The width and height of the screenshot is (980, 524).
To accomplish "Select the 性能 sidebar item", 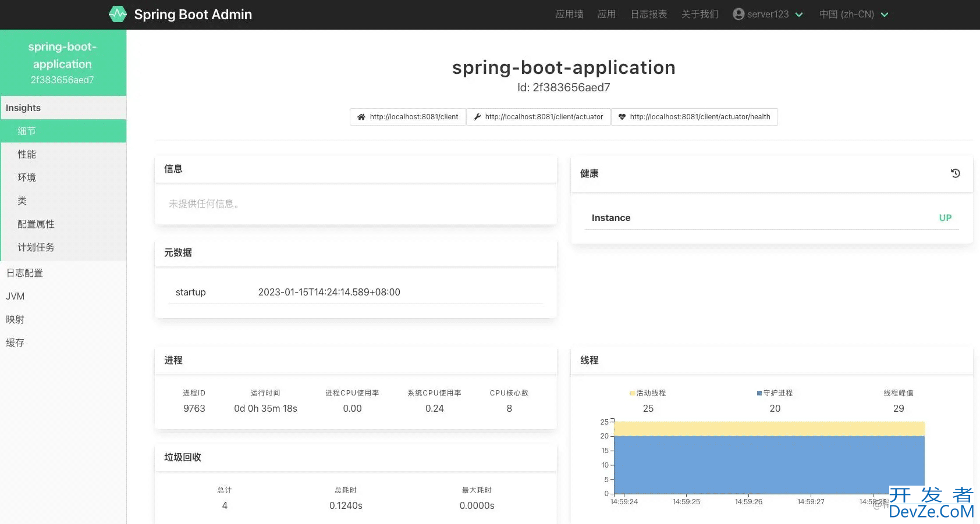I will click(x=63, y=154).
